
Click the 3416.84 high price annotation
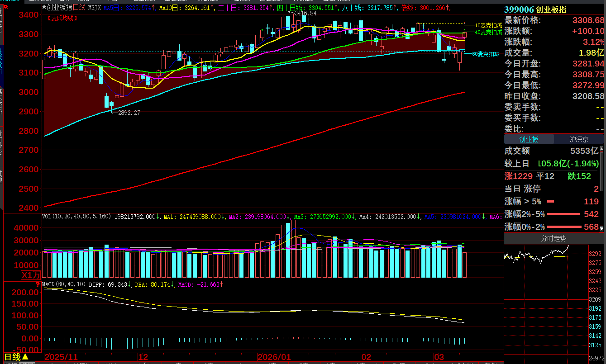(305, 14)
